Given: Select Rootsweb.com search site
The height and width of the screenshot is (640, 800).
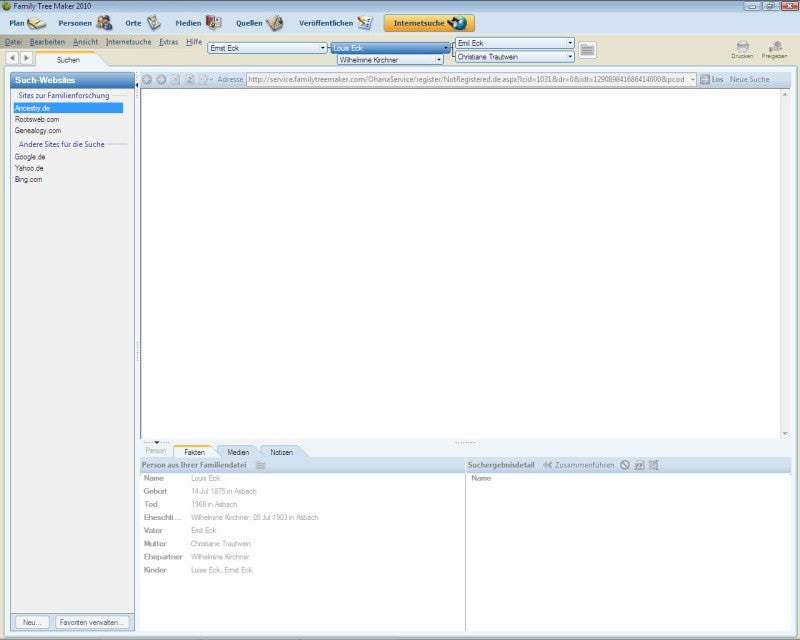Looking at the screenshot, I should (37, 119).
